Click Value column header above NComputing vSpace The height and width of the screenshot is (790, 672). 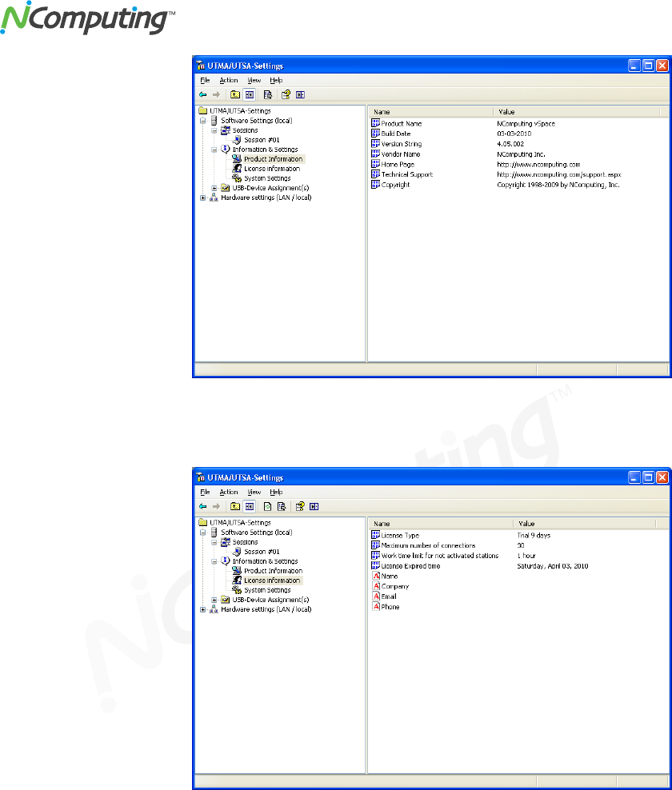coord(577,112)
